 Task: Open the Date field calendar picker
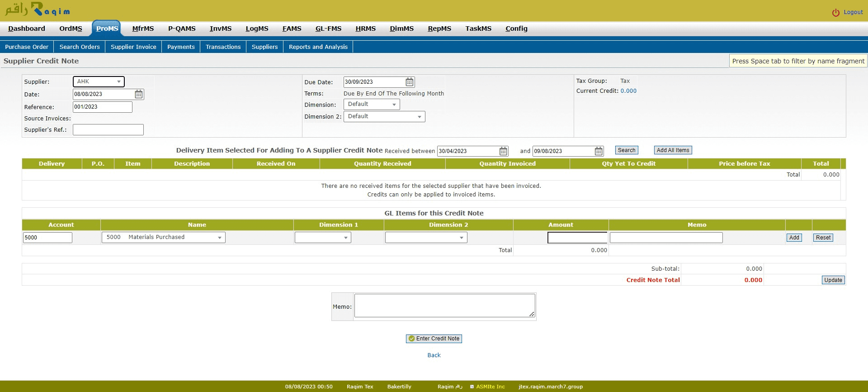click(x=139, y=94)
